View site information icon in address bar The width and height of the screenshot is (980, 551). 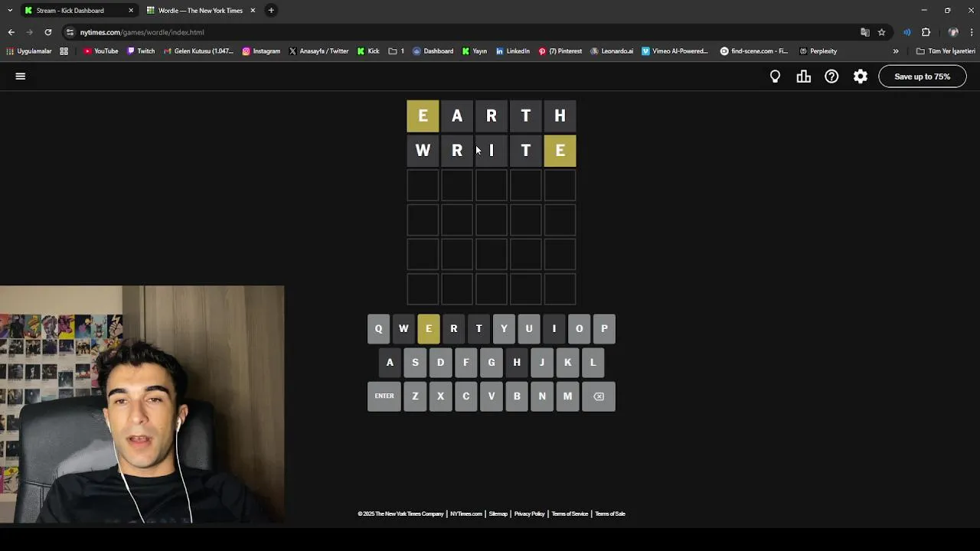pyautogui.click(x=70, y=32)
